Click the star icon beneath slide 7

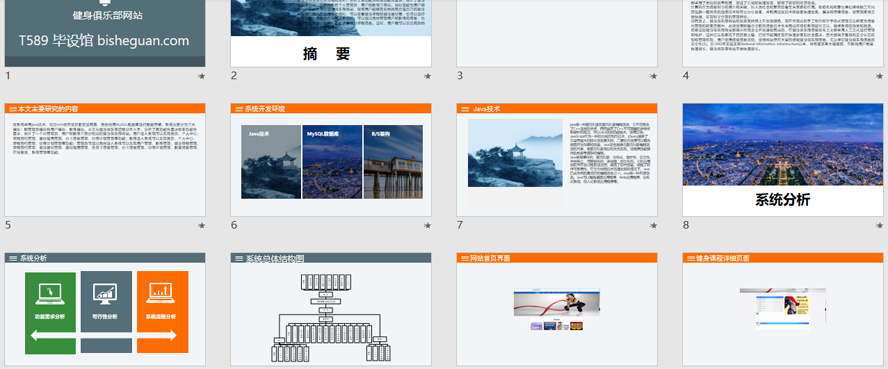click(653, 225)
